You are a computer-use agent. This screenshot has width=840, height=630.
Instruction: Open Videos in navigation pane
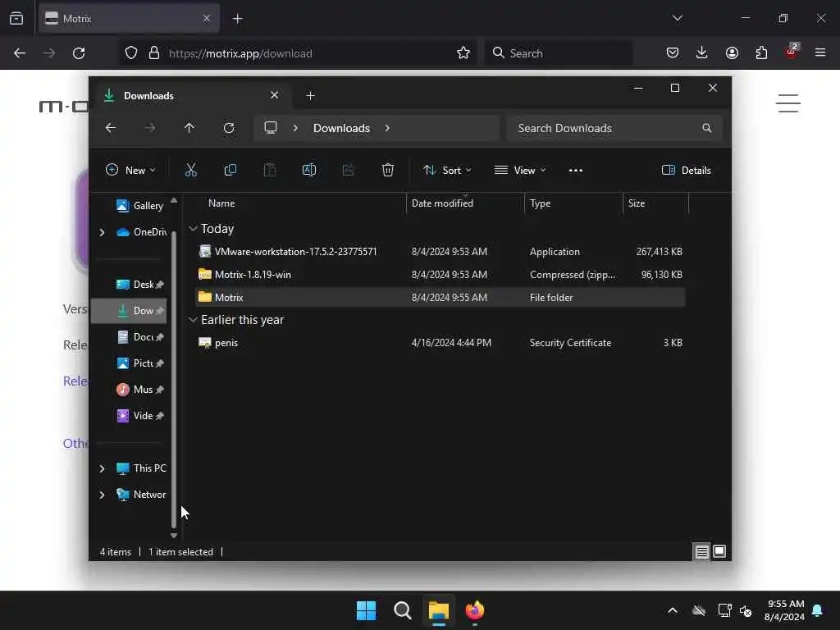139,416
